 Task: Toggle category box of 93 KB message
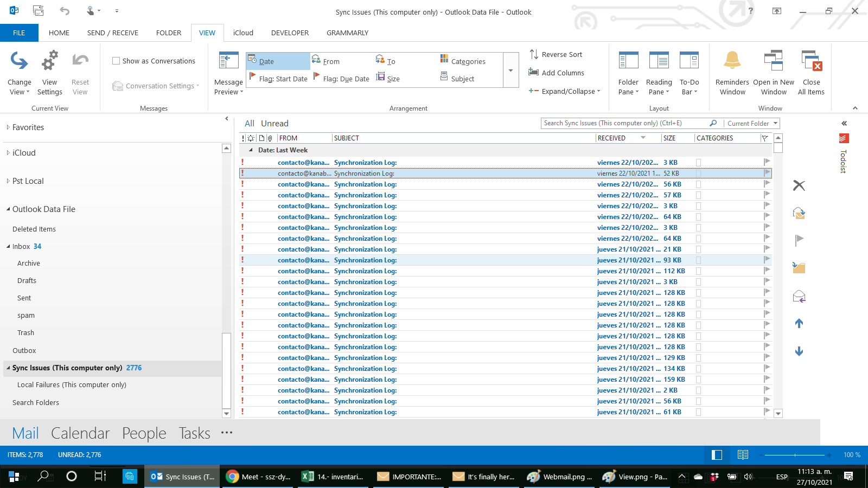tap(699, 260)
